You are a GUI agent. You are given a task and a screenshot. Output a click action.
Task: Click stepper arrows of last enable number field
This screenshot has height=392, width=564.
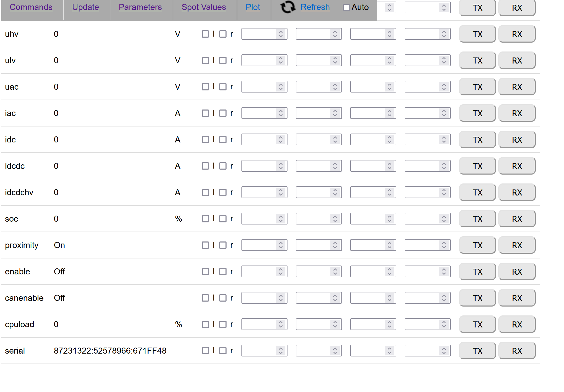pos(444,272)
